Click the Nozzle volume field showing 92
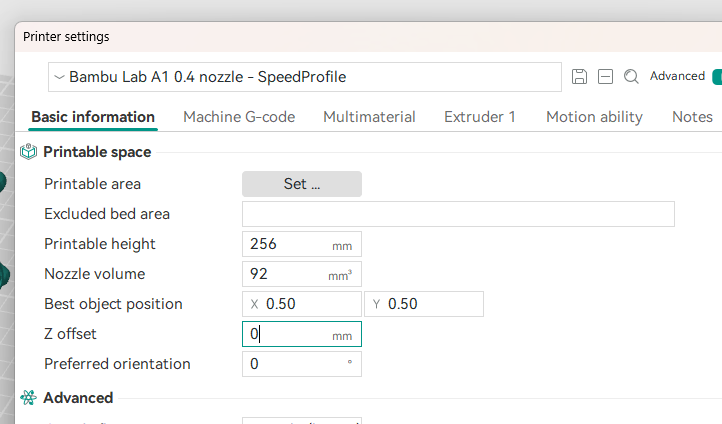722x424 pixels. pyautogui.click(x=302, y=274)
